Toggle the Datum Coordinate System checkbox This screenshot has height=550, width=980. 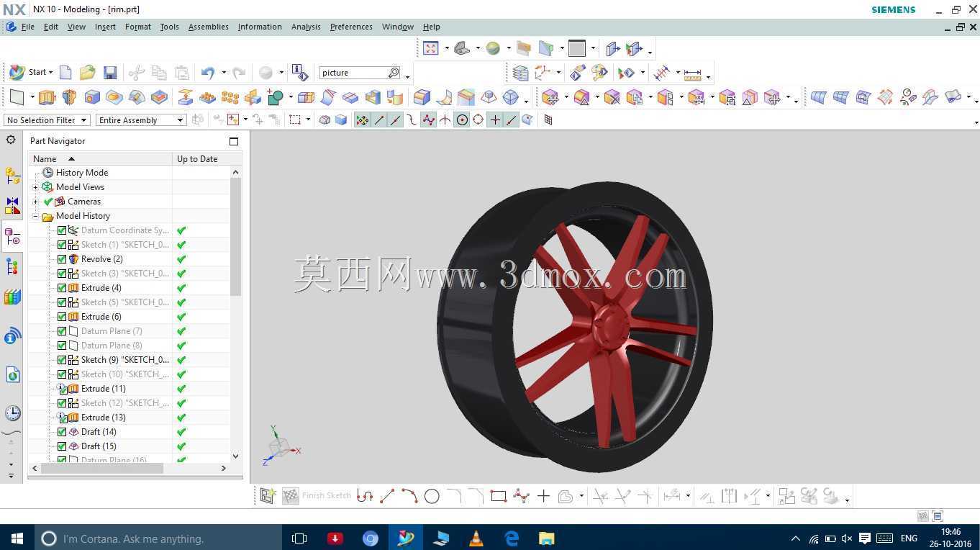(62, 230)
